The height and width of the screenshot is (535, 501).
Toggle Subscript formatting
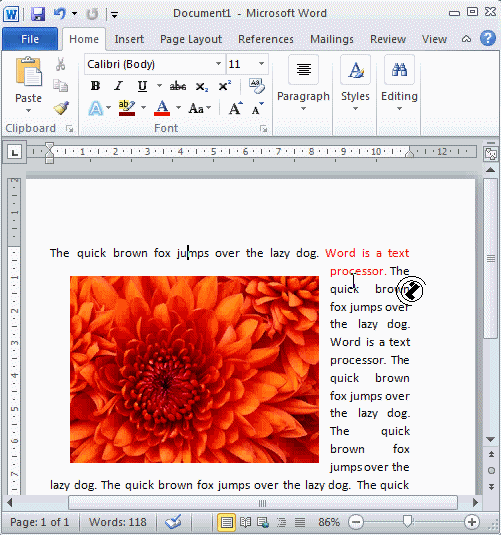(x=201, y=87)
